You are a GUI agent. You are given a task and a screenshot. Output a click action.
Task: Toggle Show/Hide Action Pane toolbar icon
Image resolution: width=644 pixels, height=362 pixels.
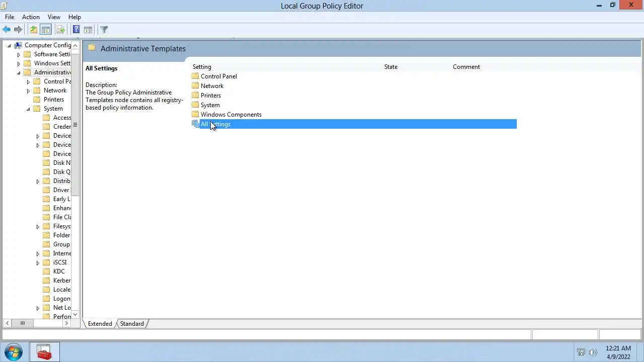point(88,30)
